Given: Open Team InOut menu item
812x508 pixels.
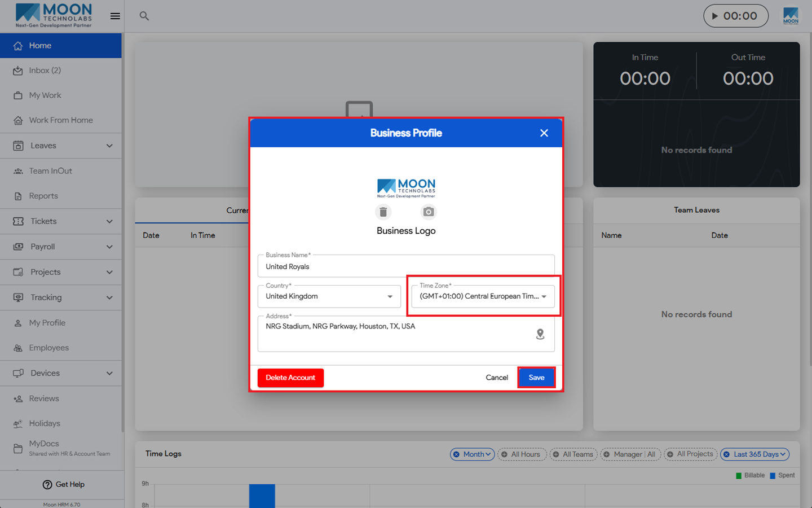Looking at the screenshot, I should [61, 171].
